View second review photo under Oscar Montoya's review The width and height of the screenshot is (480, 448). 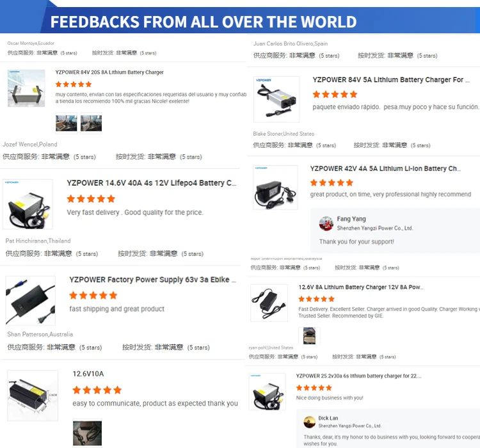[x=92, y=123]
